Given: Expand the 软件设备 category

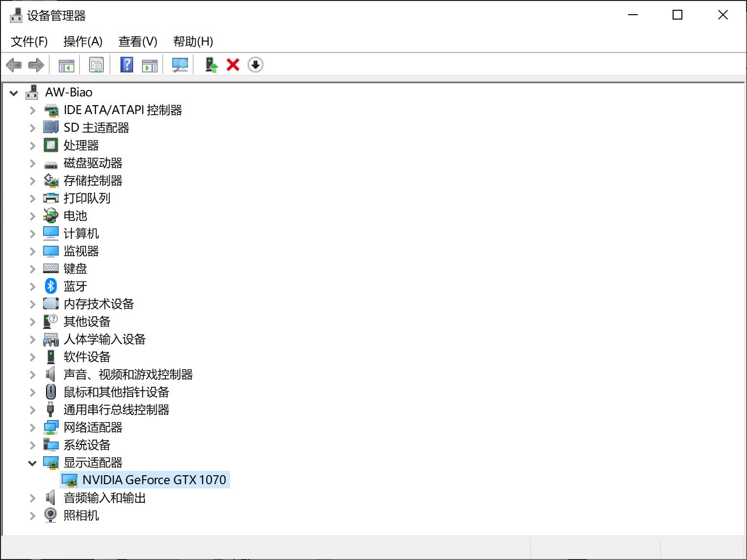Looking at the screenshot, I should [33, 357].
